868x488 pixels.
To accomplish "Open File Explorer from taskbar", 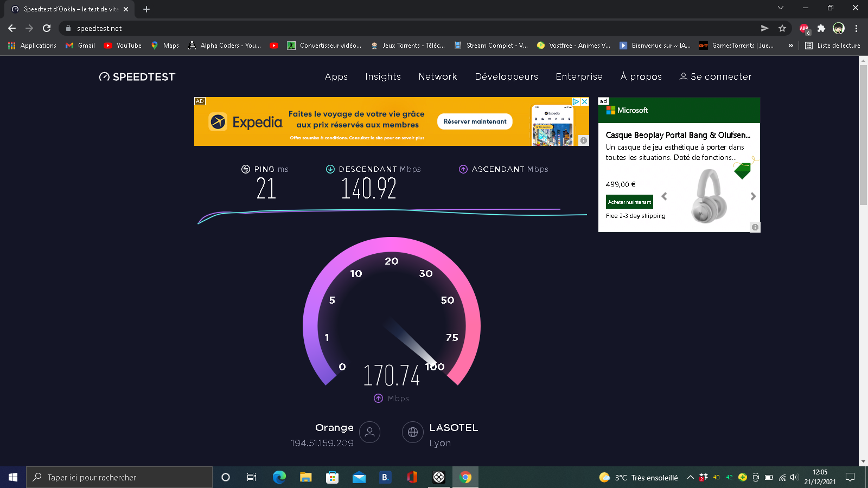I will [x=306, y=477].
